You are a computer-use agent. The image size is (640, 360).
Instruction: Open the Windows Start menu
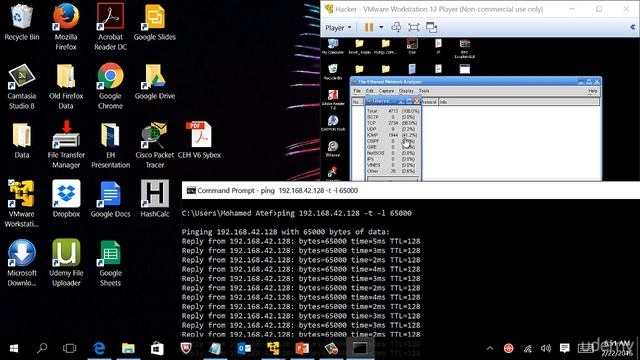(x=13, y=348)
